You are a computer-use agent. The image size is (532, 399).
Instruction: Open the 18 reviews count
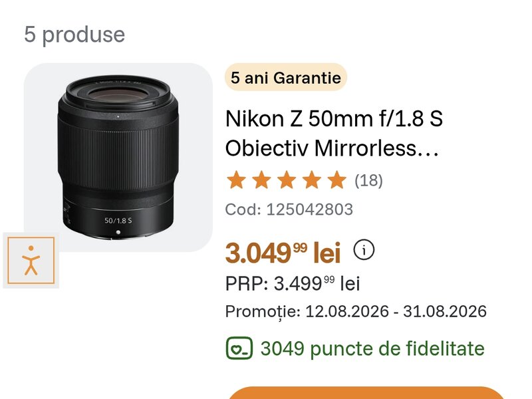pyautogui.click(x=368, y=180)
